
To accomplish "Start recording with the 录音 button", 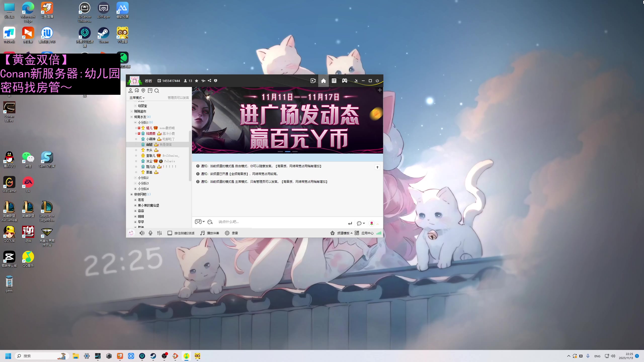I will (x=231, y=233).
